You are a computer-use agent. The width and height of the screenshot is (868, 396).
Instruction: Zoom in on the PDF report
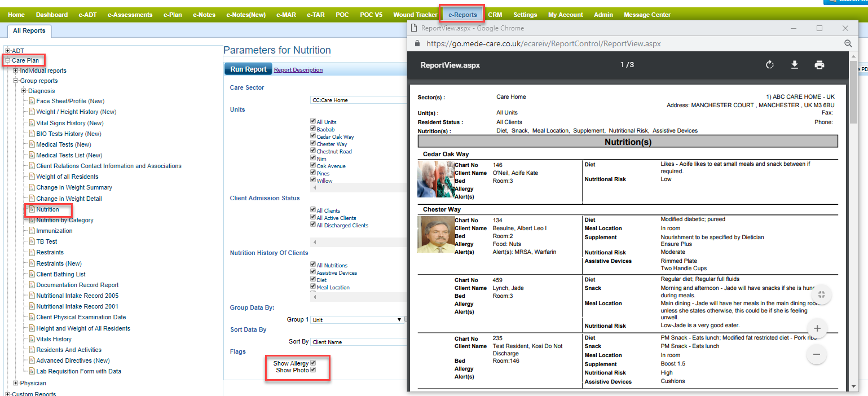[x=816, y=328]
